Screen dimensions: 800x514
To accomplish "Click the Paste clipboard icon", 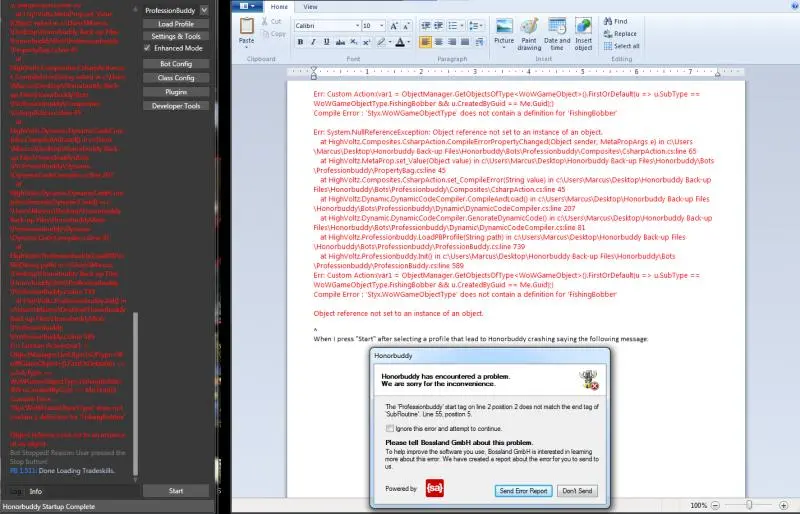I will (x=246, y=26).
